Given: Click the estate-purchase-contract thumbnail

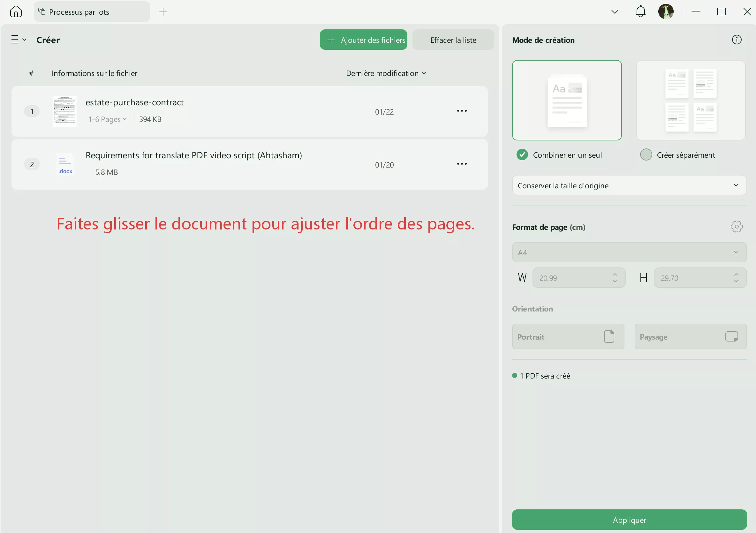Looking at the screenshot, I should (64, 111).
